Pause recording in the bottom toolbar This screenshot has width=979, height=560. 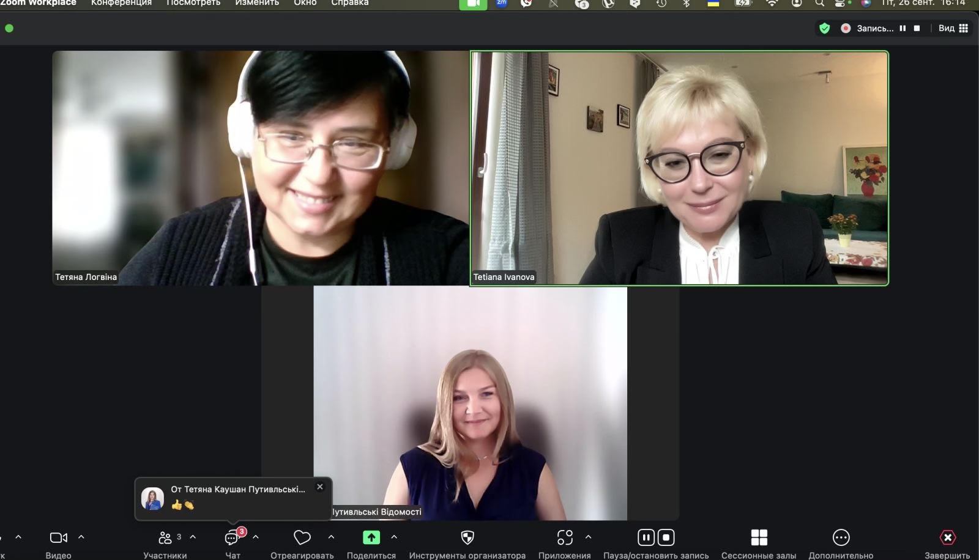[646, 537]
